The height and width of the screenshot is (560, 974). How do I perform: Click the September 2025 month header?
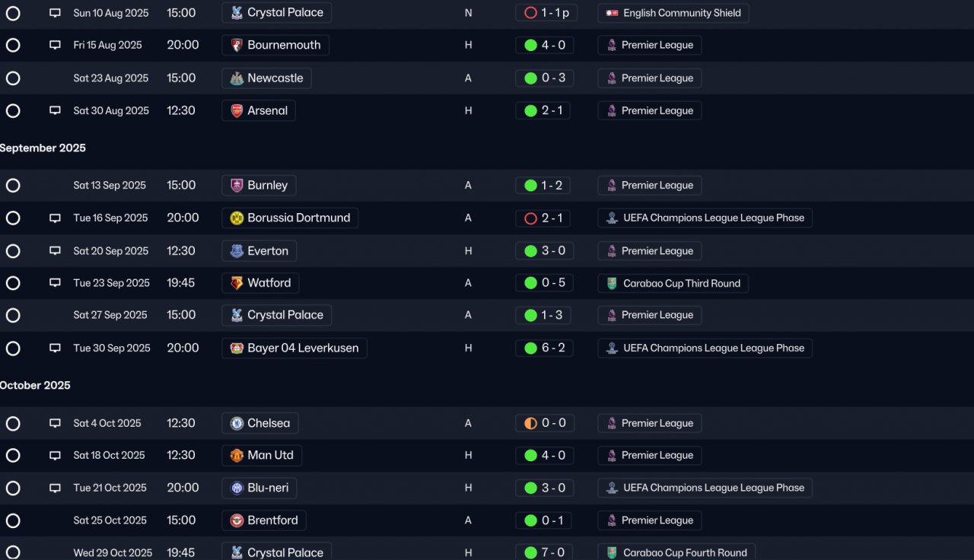(43, 148)
